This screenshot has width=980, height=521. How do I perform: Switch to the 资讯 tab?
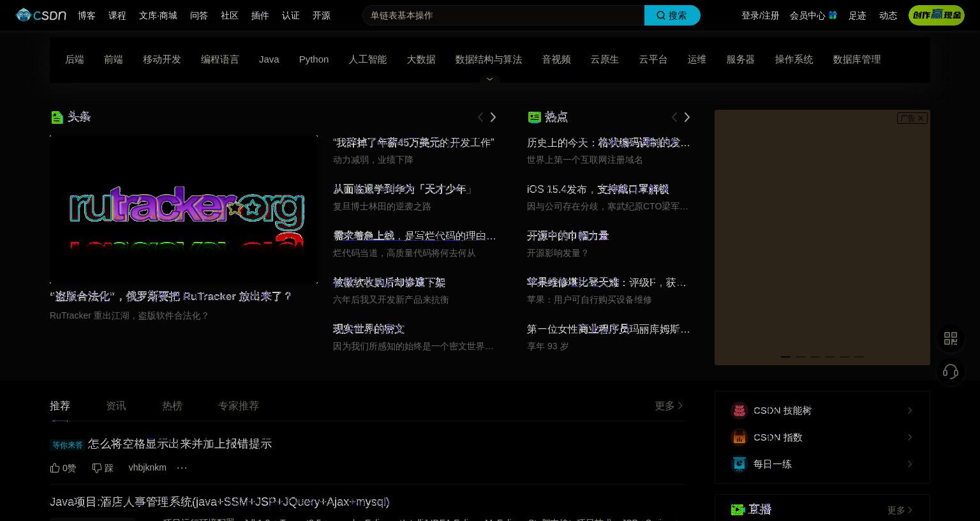click(x=116, y=406)
